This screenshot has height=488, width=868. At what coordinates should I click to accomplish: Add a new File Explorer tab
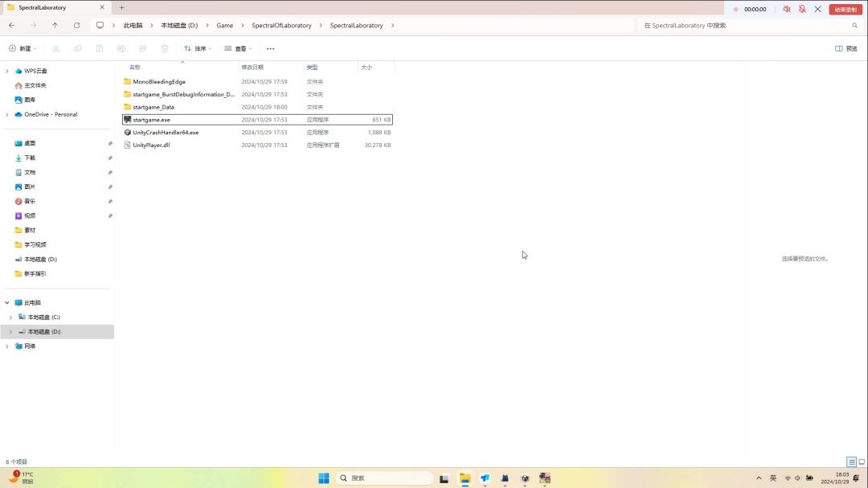(122, 7)
